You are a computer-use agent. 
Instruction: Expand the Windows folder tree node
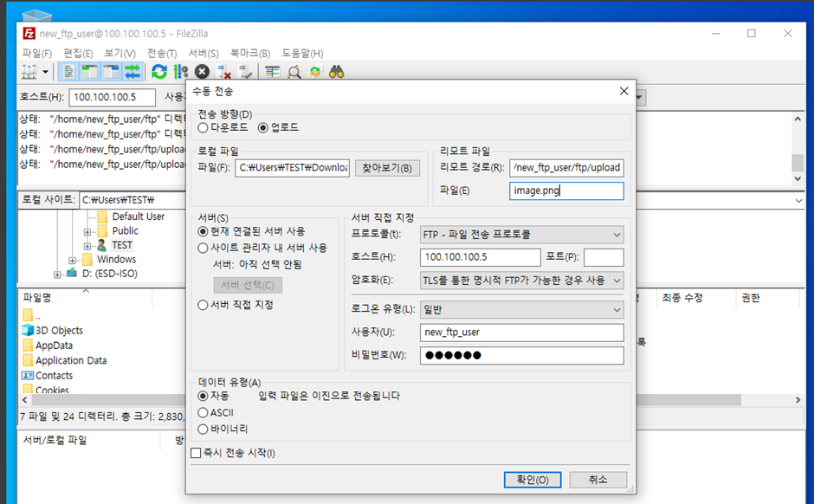coord(72,260)
